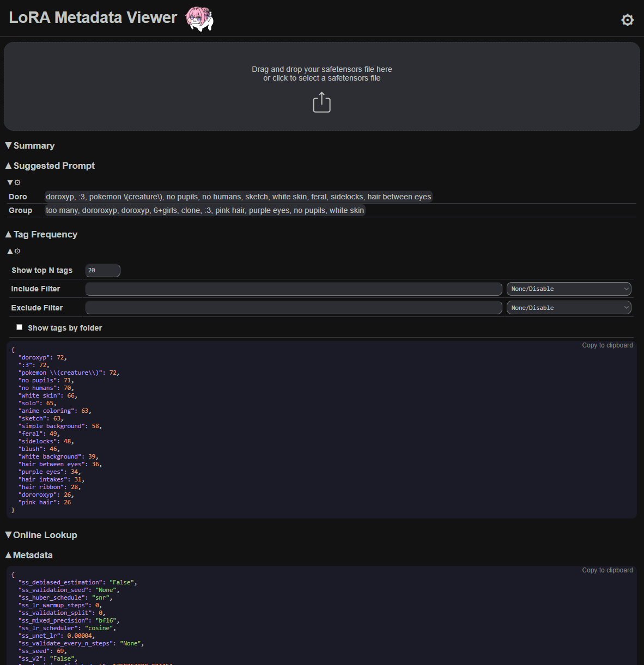Copy metadata JSON to clipboard
Screen dimensions: 644x665
tap(607, 570)
